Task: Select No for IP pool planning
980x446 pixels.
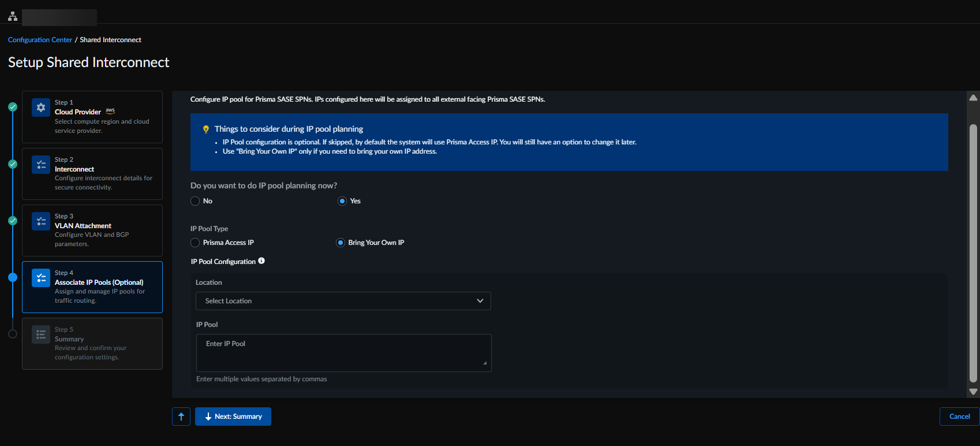Action: [196, 201]
